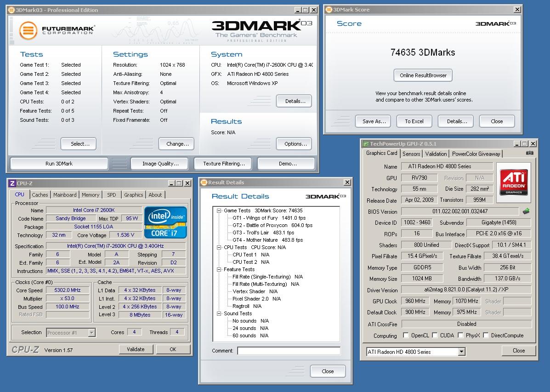Click the GPU-Z title bar icon
The image size is (550, 392).
(x=365, y=143)
